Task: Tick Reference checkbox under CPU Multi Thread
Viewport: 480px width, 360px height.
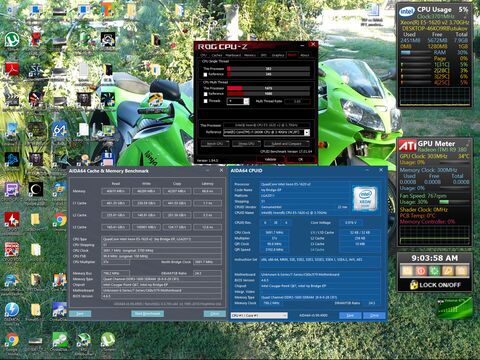Action: [x=205, y=94]
